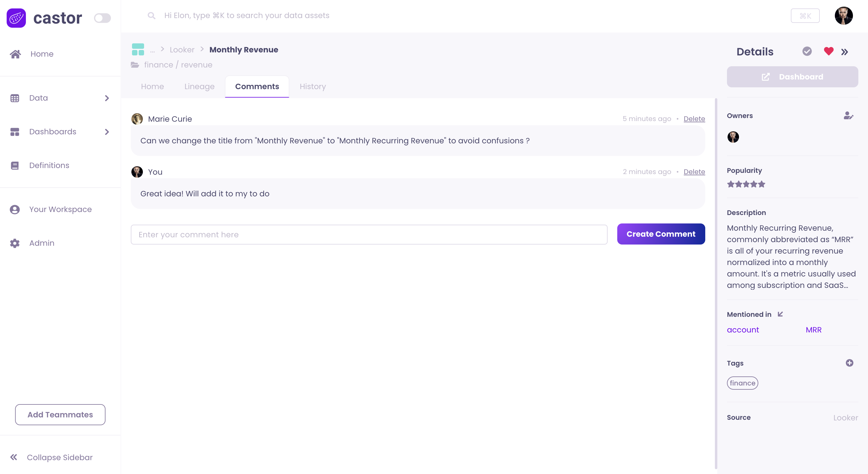Switch to the Lineage tab
The height and width of the screenshot is (474, 868).
click(199, 86)
